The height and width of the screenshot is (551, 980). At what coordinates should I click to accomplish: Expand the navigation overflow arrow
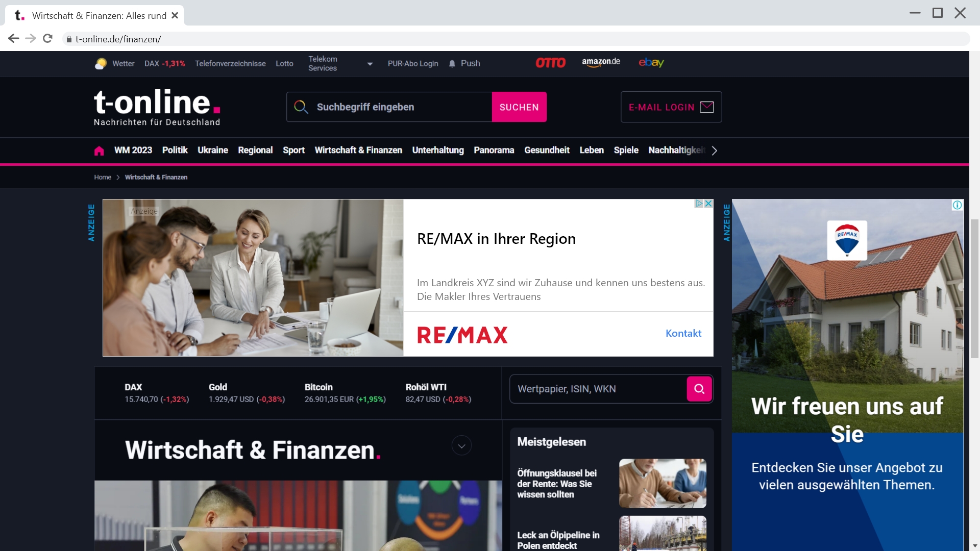click(x=715, y=151)
